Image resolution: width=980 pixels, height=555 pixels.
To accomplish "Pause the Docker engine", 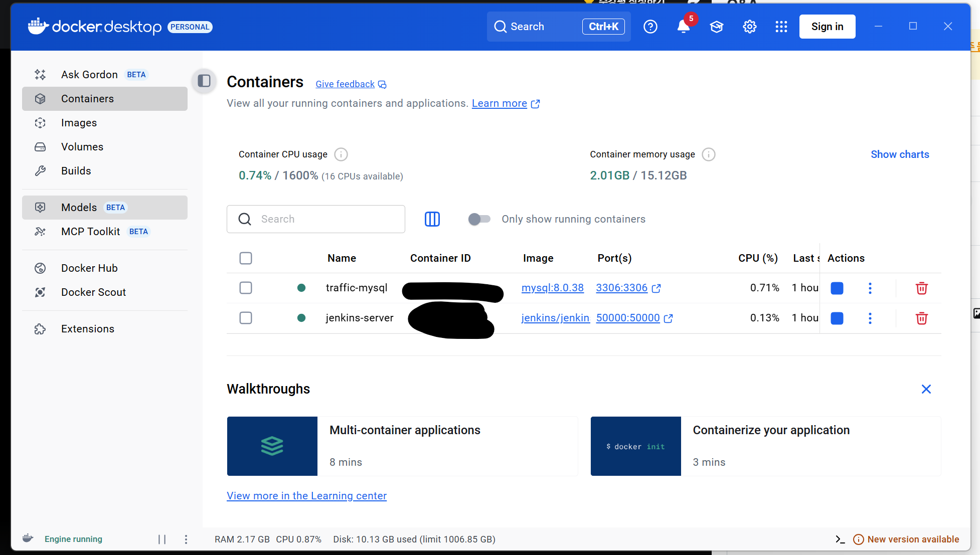I will pos(162,539).
